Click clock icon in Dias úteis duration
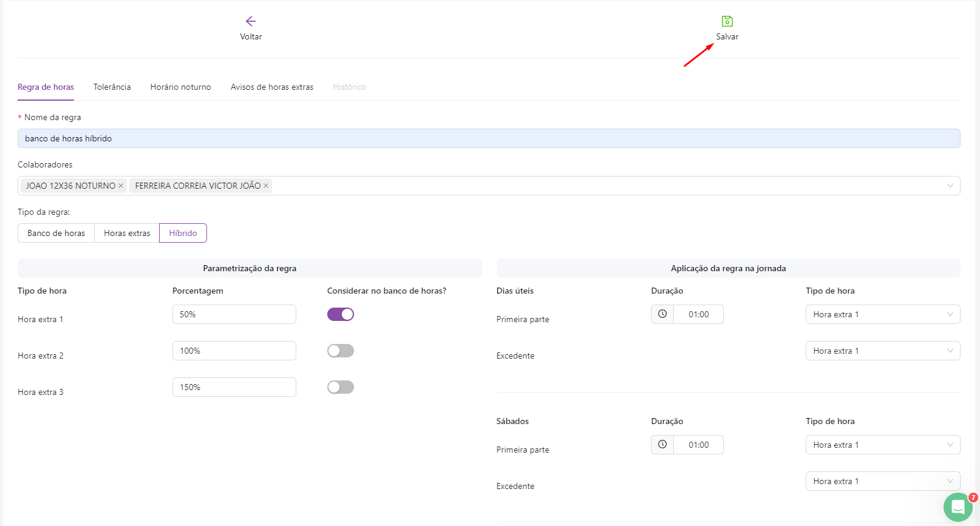 (662, 314)
